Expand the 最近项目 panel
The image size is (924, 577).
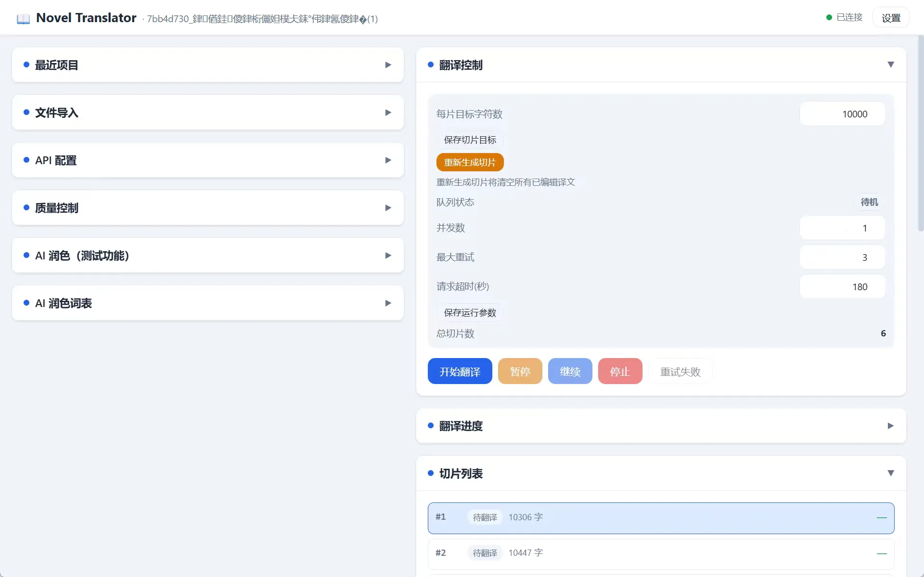[208, 64]
